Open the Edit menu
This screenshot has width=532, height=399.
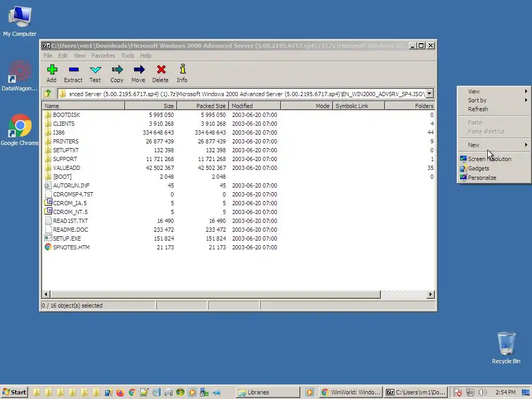pos(63,56)
